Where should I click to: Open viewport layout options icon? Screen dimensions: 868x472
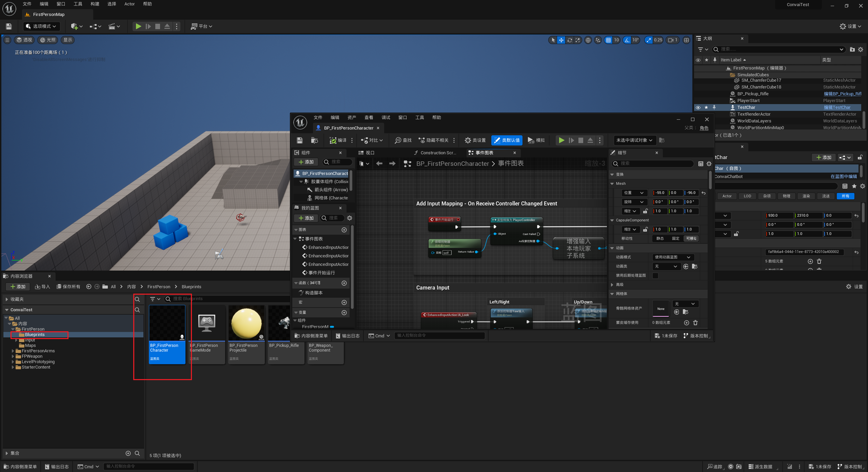[x=686, y=40]
